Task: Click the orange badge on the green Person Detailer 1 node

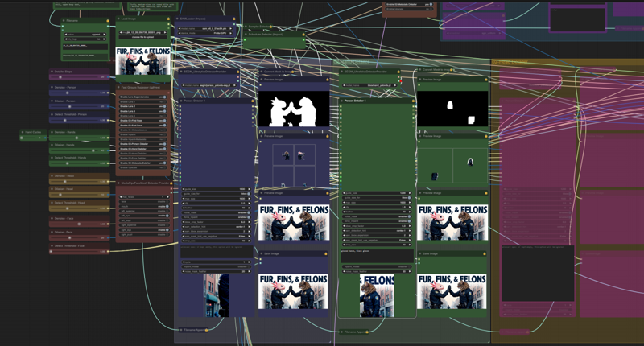Action: click(x=413, y=101)
